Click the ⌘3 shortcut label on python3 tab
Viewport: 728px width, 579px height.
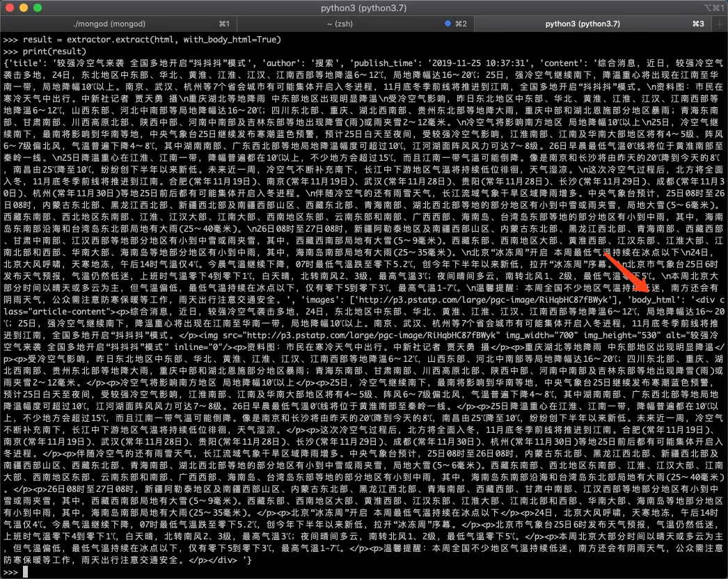pos(698,24)
